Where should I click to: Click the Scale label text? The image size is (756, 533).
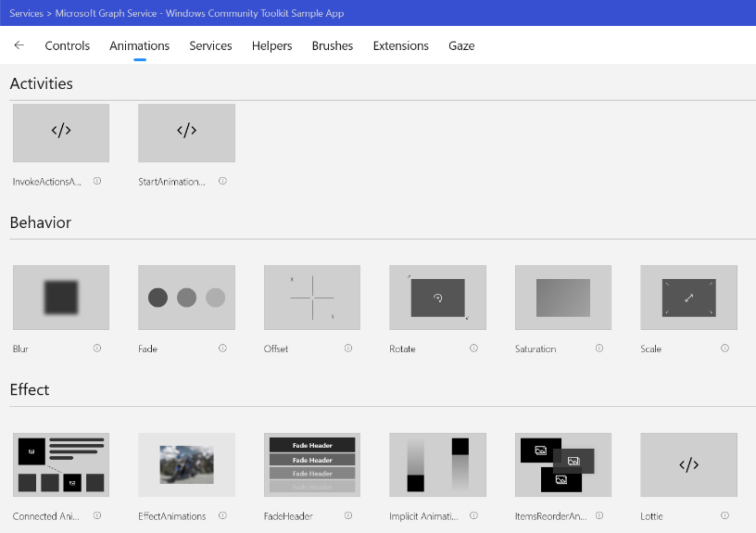point(650,349)
